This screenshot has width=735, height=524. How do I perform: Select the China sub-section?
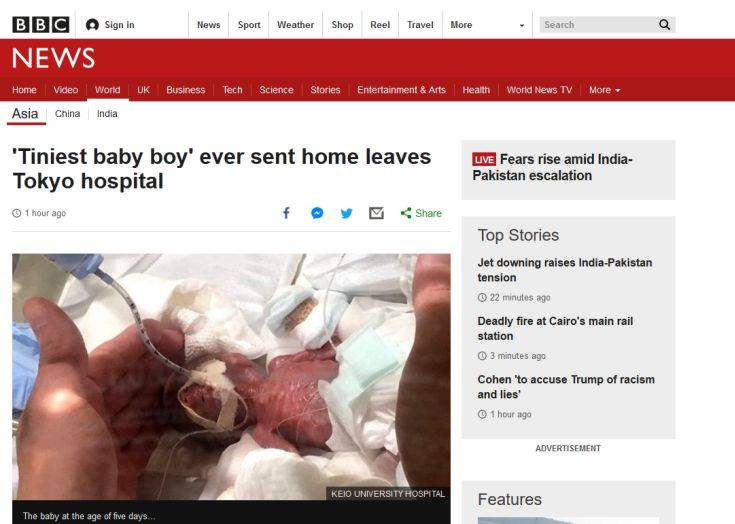tap(68, 113)
